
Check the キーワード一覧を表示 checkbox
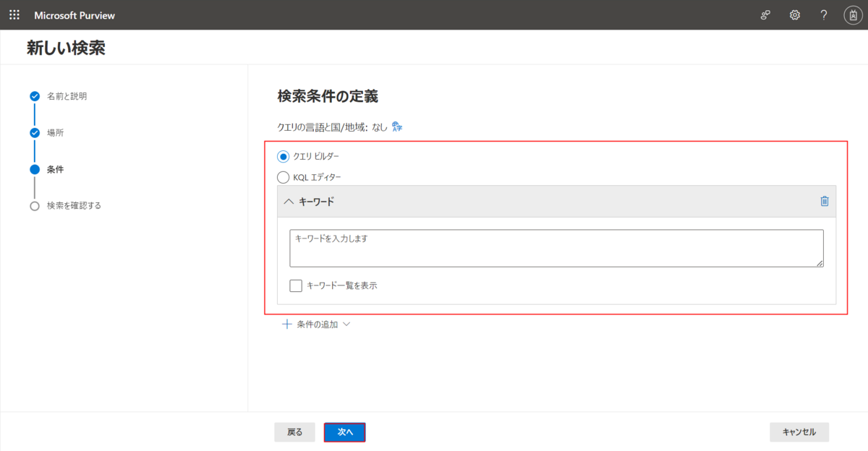pyautogui.click(x=296, y=285)
